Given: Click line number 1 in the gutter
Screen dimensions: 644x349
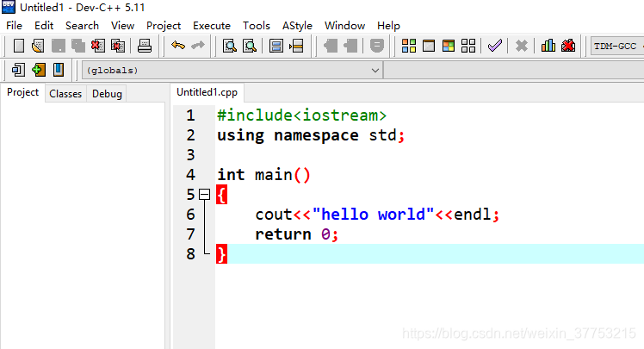Looking at the screenshot, I should [190, 115].
